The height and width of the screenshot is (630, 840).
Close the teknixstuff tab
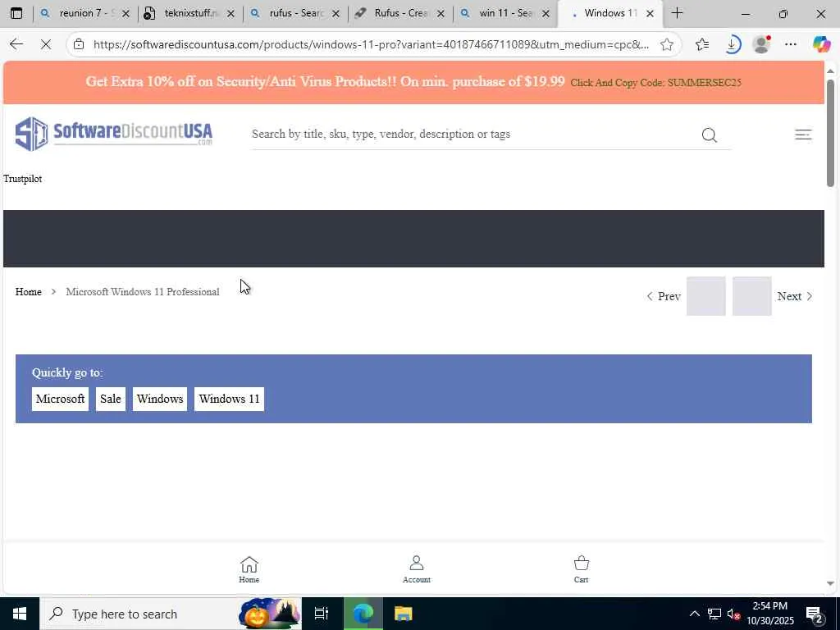click(231, 14)
